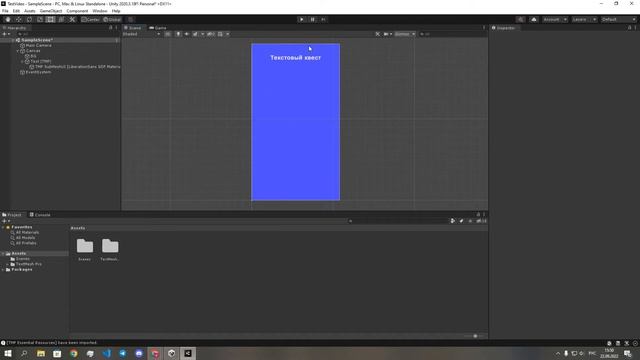Toggle scene audio in Scene view
The width and height of the screenshot is (640, 360).
187,34
